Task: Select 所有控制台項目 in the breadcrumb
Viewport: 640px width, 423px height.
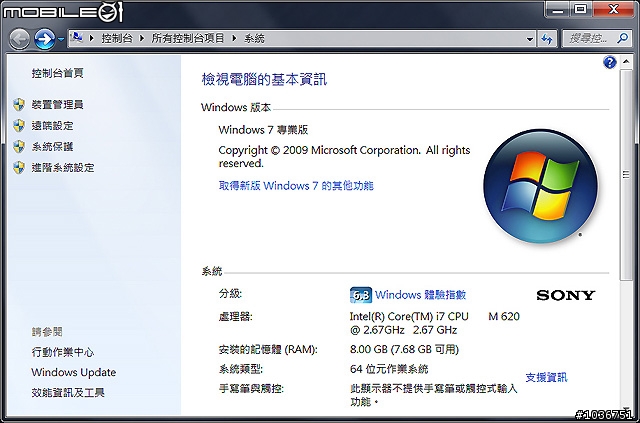Action: 188,38
